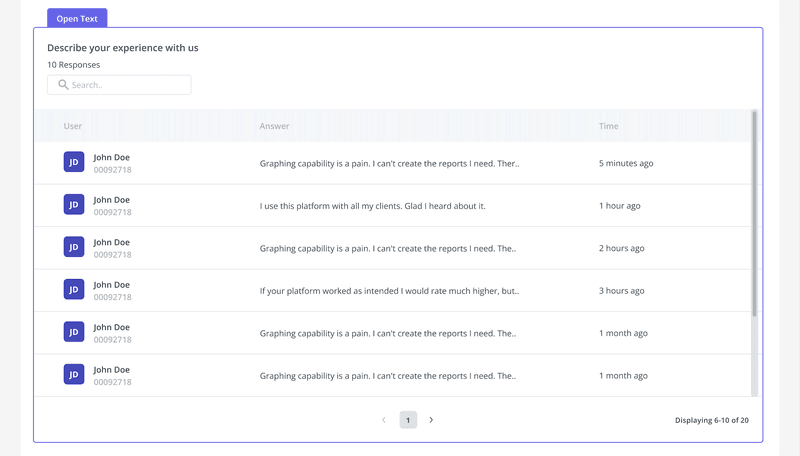Viewport: 800px width, 456px height.
Task: Click the JD avatar in the 5 minutes ago row
Action: (x=74, y=162)
